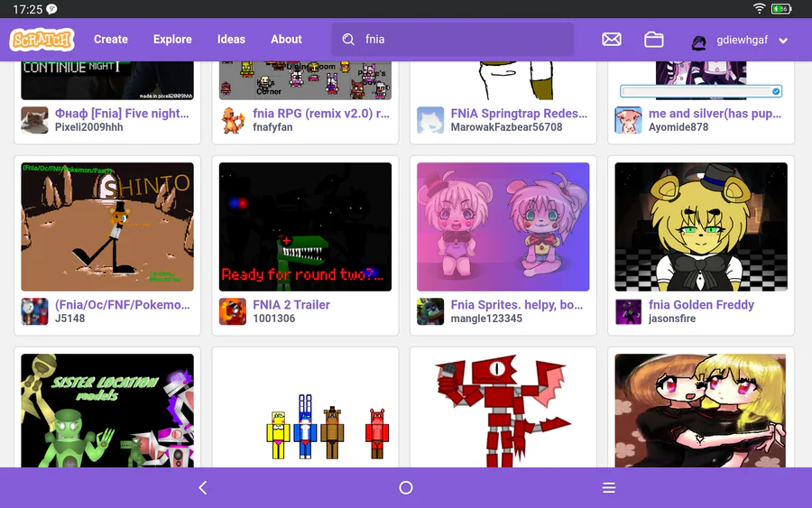This screenshot has height=508, width=812.
Task: Tap the Android home circle button
Action: click(406, 488)
